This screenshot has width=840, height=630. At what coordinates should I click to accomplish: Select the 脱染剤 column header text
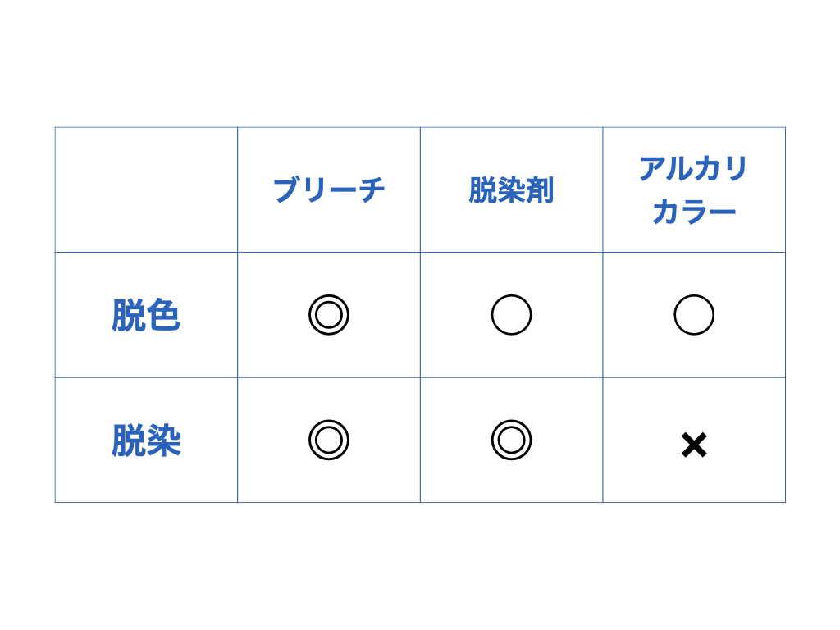511,190
